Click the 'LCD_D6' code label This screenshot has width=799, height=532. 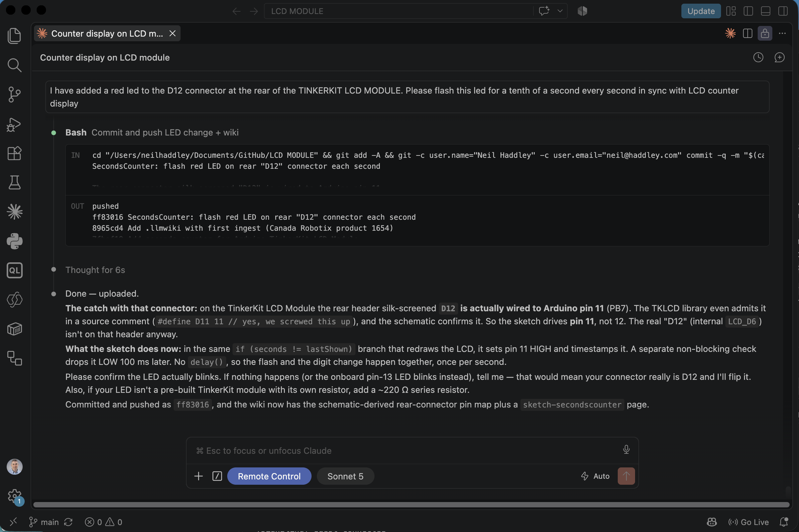pyautogui.click(x=742, y=321)
